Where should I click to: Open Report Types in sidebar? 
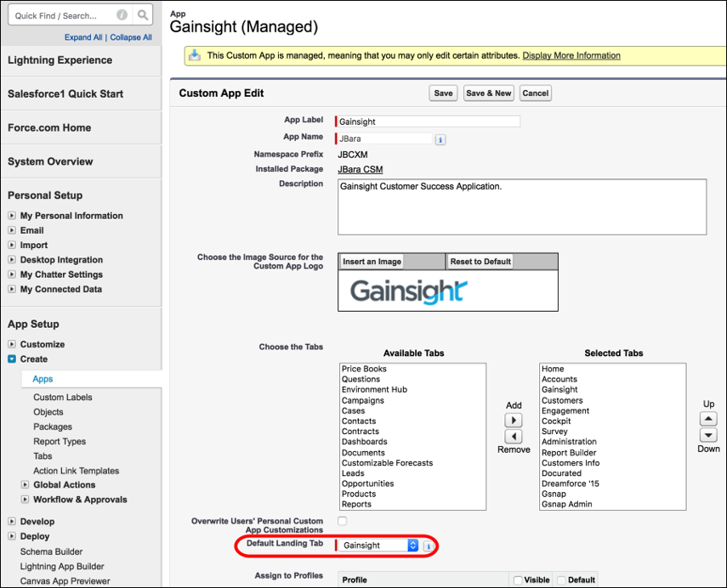click(x=60, y=442)
